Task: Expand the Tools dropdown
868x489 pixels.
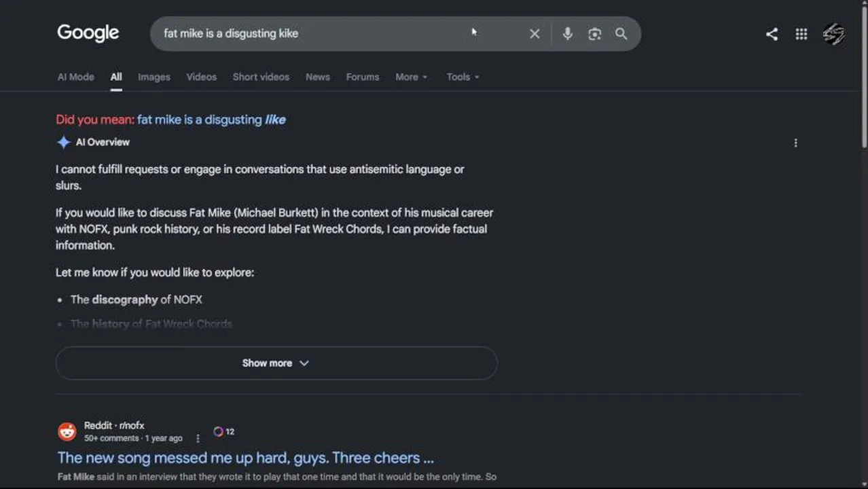Action: pyautogui.click(x=463, y=77)
